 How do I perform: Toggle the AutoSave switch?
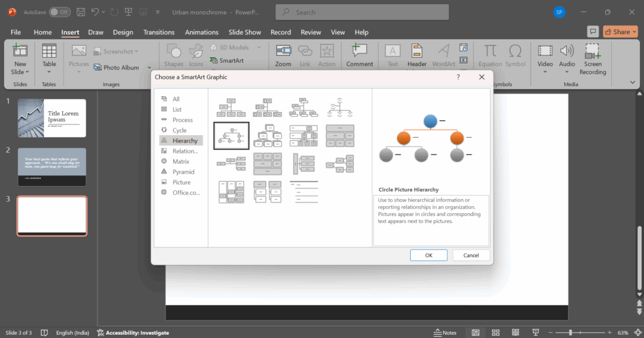coord(60,12)
